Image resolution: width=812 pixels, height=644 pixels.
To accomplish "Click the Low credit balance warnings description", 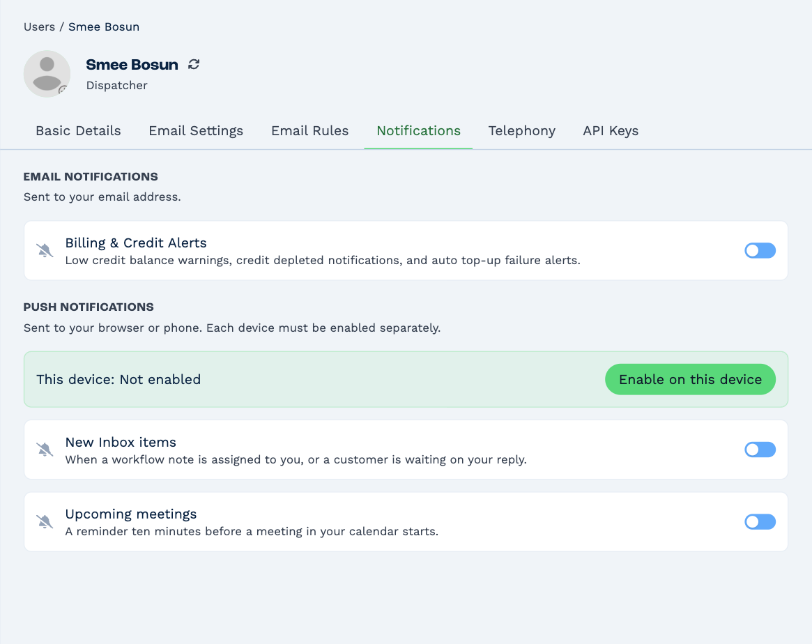I will coord(323,261).
